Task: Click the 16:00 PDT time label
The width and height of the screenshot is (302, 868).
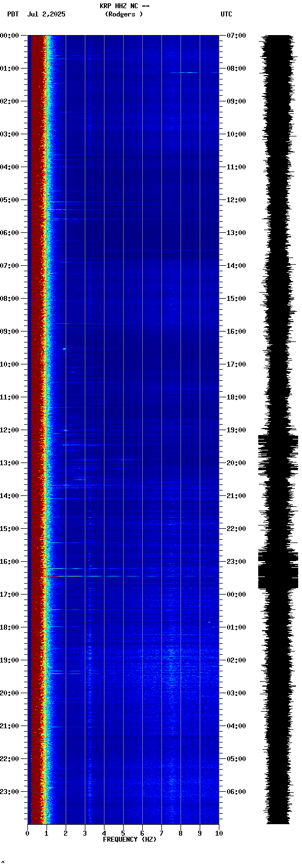Action: tap(9, 562)
